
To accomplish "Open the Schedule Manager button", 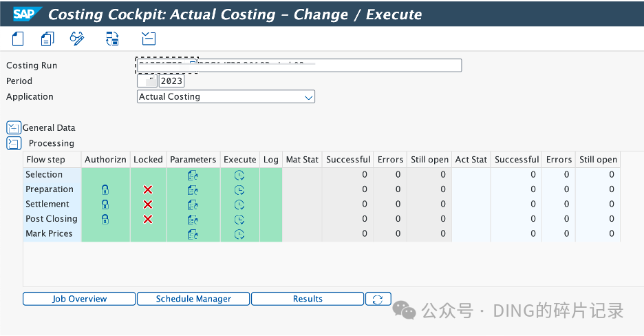I will point(193,299).
